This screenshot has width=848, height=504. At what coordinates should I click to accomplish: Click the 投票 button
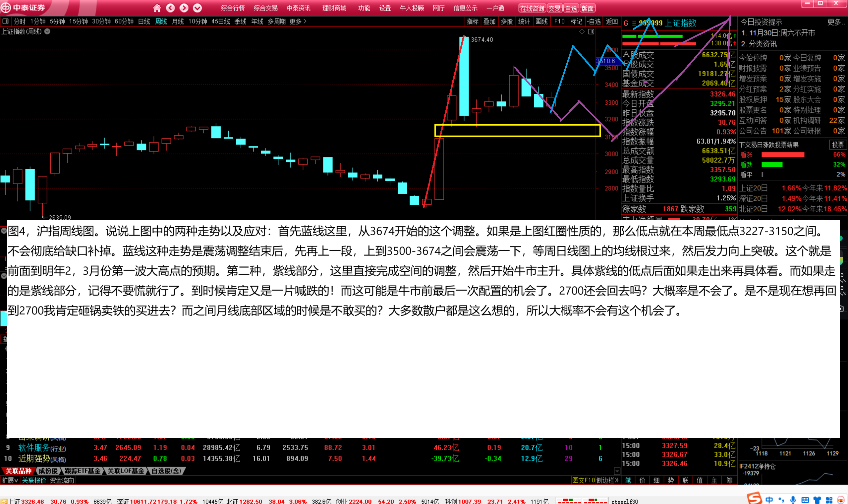click(x=837, y=145)
